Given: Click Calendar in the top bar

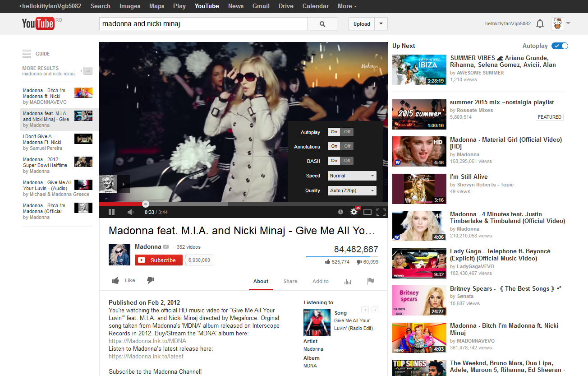Looking at the screenshot, I should coord(316,6).
